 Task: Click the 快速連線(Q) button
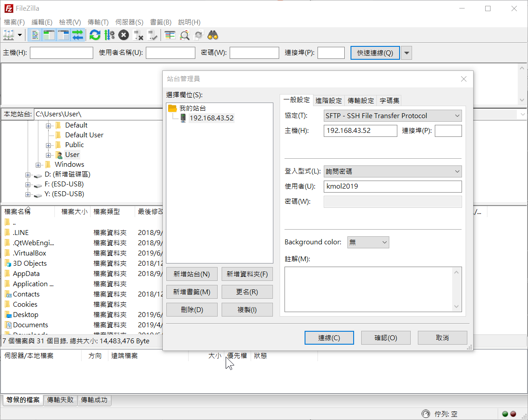(375, 53)
